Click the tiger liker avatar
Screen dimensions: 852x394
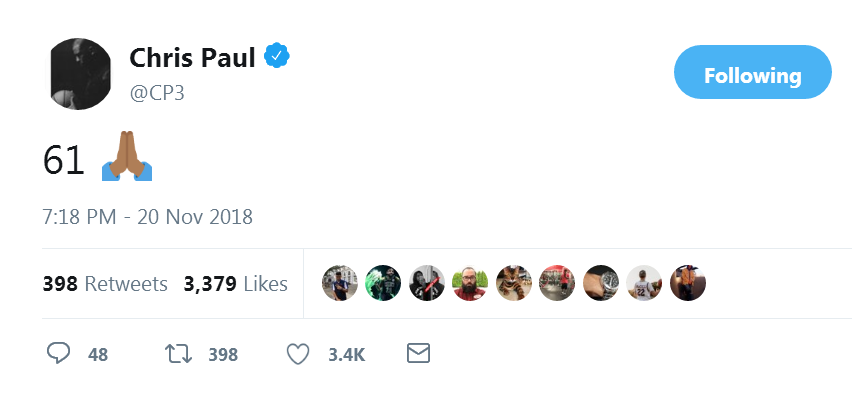pyautogui.click(x=513, y=283)
